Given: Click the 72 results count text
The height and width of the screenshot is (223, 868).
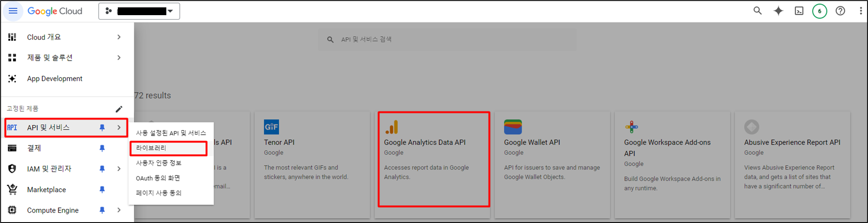Looking at the screenshot, I should pyautogui.click(x=153, y=96).
